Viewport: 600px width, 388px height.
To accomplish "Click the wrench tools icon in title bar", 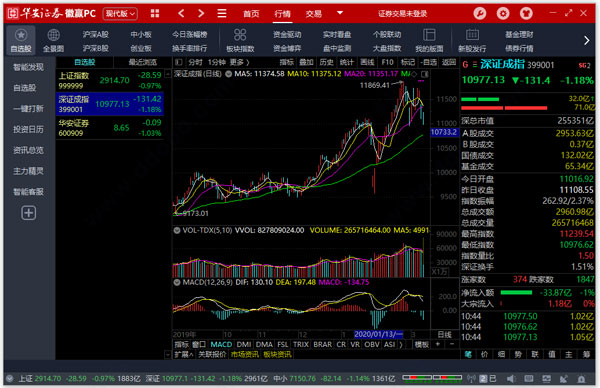I will (479, 14).
